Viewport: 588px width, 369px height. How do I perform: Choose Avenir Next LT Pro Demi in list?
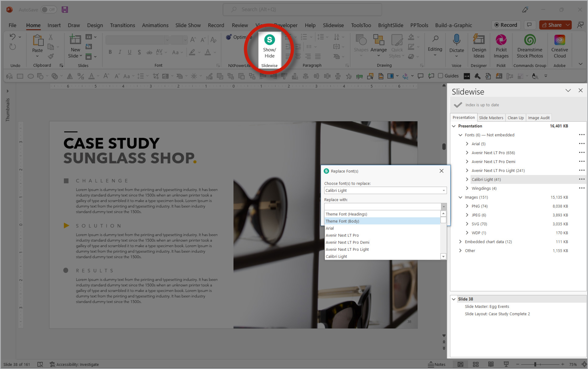point(382,242)
